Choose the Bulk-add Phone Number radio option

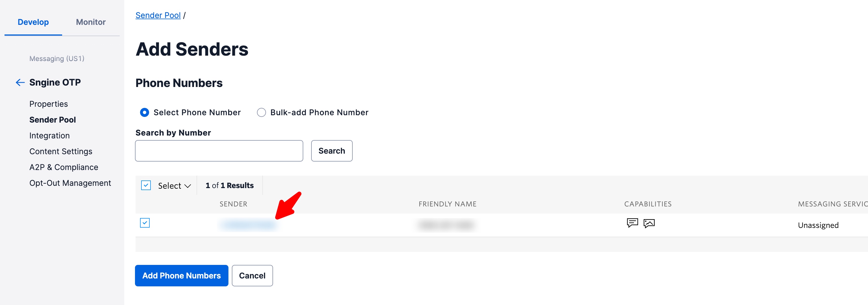261,113
